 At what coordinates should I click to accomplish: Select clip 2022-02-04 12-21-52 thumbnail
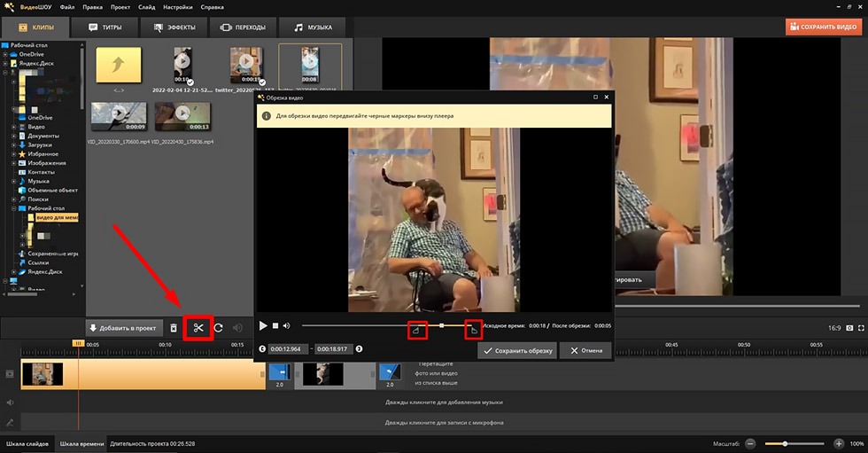click(x=182, y=65)
